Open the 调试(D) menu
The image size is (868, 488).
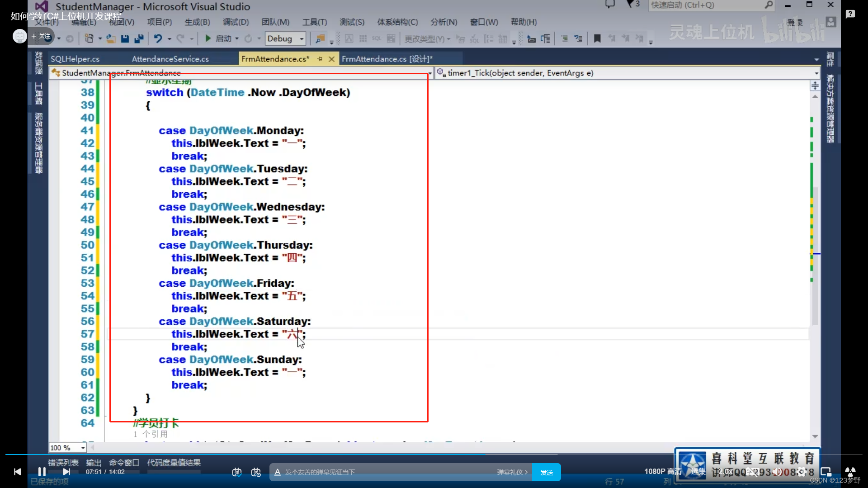(x=236, y=22)
